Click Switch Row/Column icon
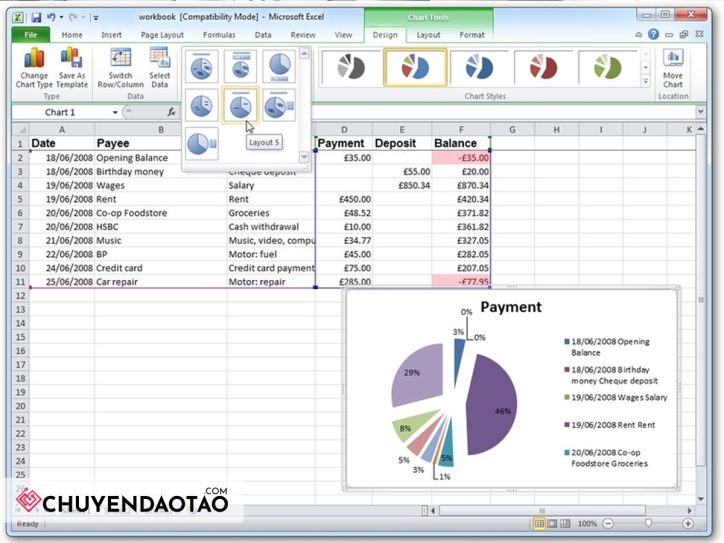724x543 pixels. click(x=121, y=68)
